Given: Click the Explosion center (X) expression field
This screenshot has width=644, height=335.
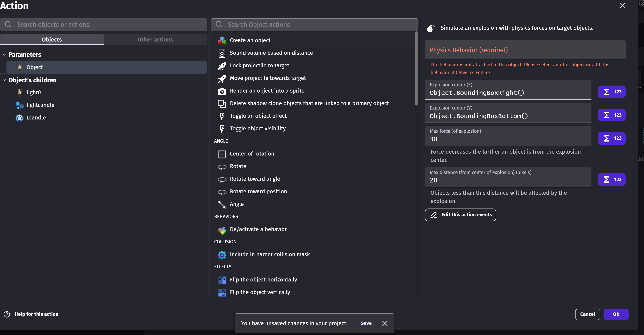Looking at the screenshot, I should (x=508, y=90).
